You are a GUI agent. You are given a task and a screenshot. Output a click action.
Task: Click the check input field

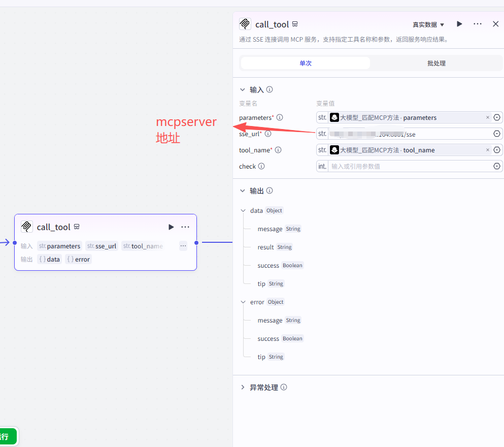pyautogui.click(x=409, y=166)
